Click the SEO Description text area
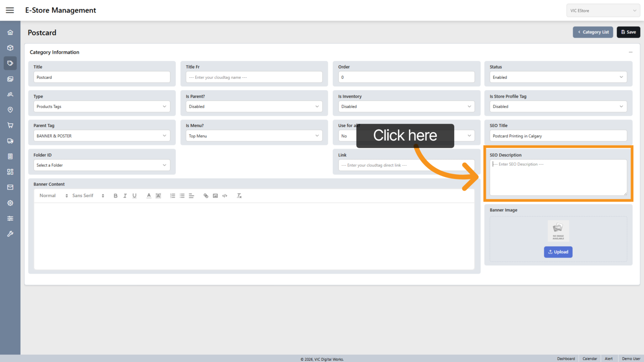 [x=558, y=178]
